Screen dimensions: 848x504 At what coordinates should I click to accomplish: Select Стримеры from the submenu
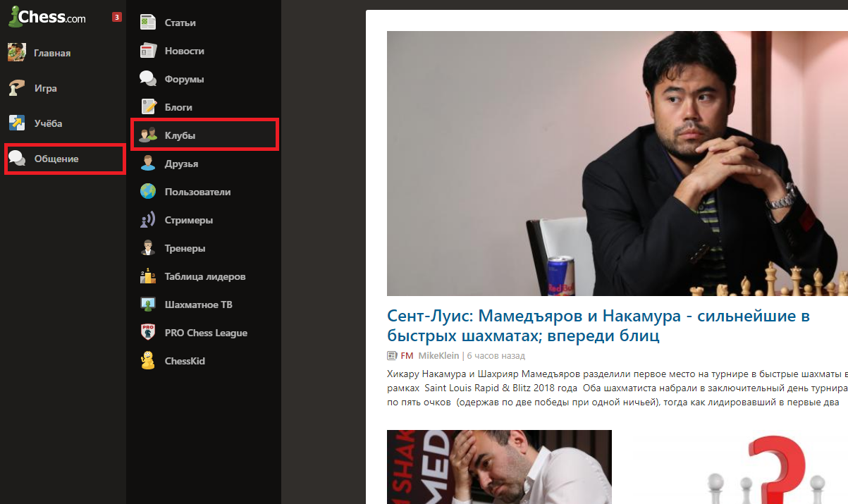click(189, 220)
